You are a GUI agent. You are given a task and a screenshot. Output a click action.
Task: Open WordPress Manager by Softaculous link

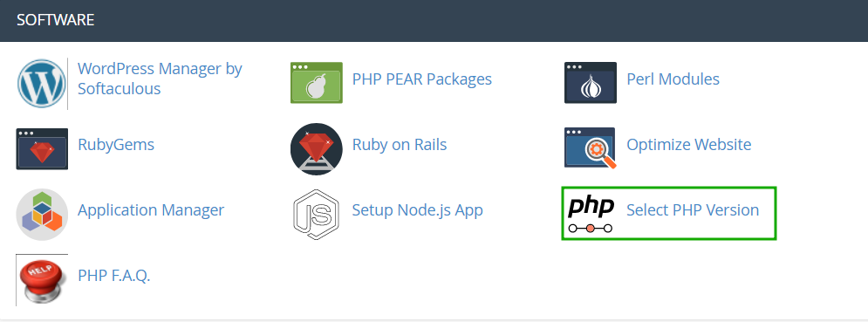pyautogui.click(x=160, y=79)
